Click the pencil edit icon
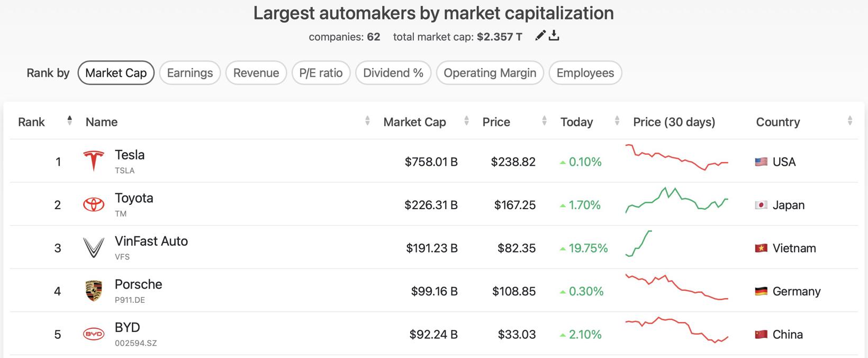 (540, 35)
